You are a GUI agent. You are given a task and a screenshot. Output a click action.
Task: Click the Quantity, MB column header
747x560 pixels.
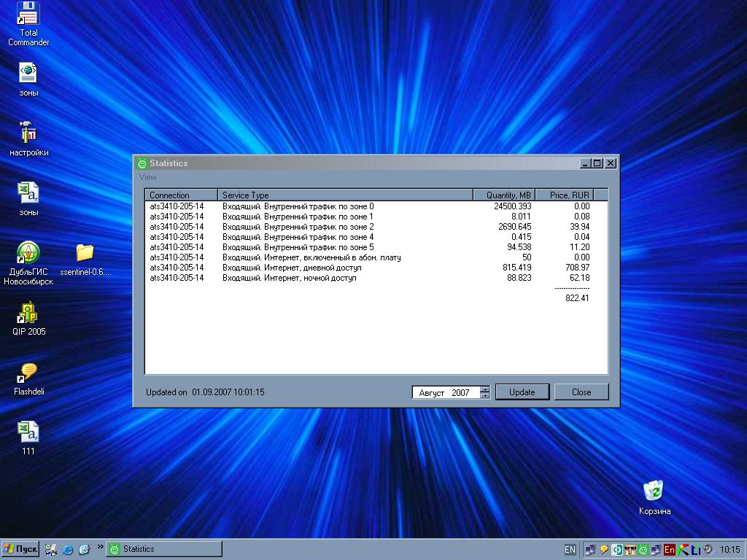coord(503,195)
